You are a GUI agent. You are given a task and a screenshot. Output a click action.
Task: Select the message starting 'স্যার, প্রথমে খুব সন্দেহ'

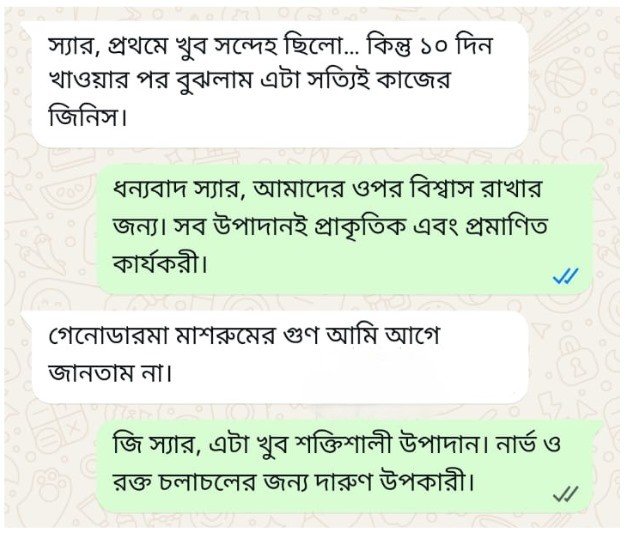[x=279, y=84]
